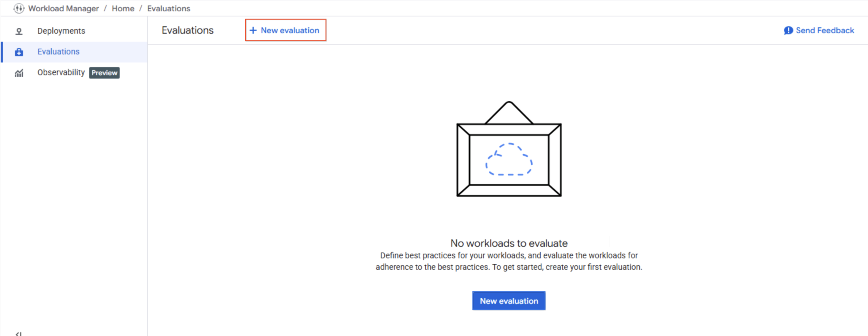Screen dimensions: 868x336
Task: Click the plus icon beside New evaluation
Action: point(253,30)
